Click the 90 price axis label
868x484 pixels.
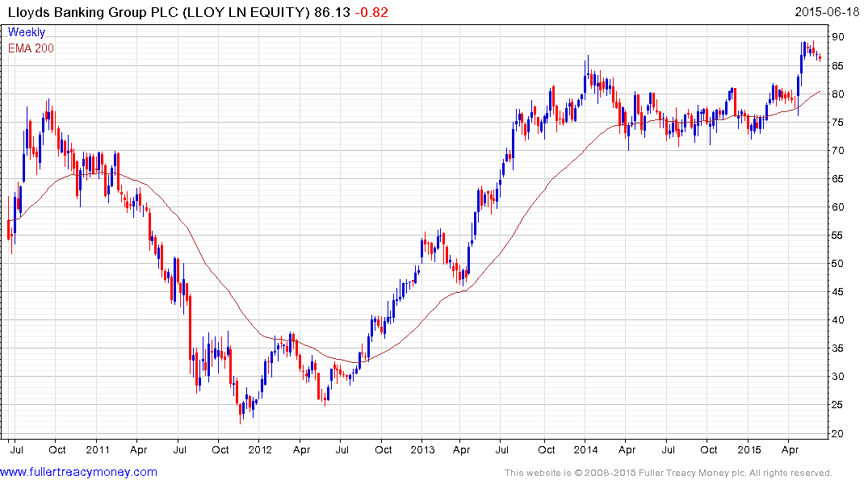click(x=837, y=37)
